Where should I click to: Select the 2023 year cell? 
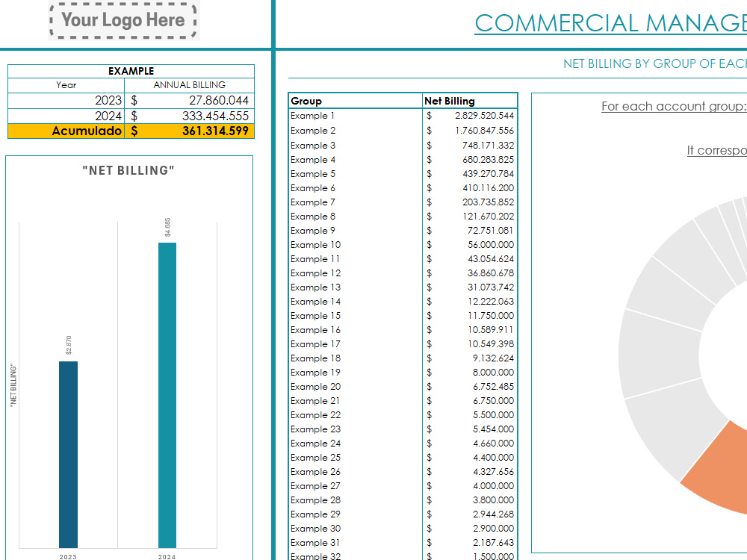(66, 101)
